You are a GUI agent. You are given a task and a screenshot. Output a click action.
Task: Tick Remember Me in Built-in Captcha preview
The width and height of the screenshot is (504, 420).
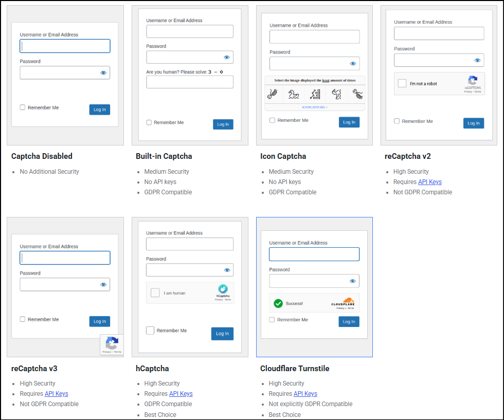[149, 122]
